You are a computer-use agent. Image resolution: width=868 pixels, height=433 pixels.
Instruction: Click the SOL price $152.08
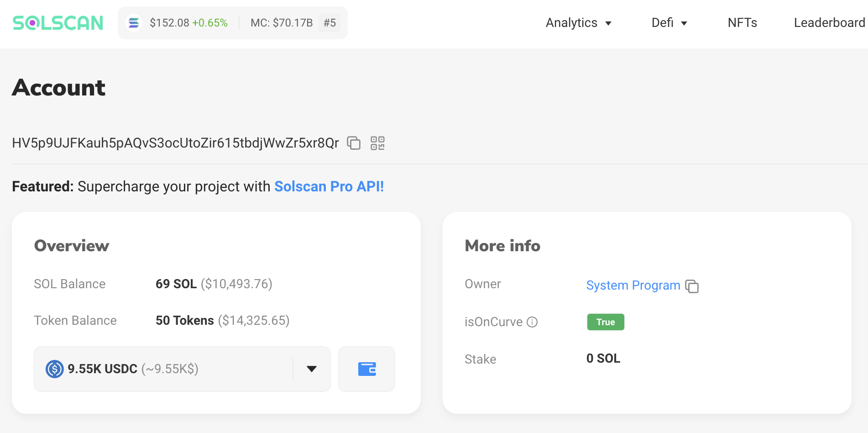(169, 23)
